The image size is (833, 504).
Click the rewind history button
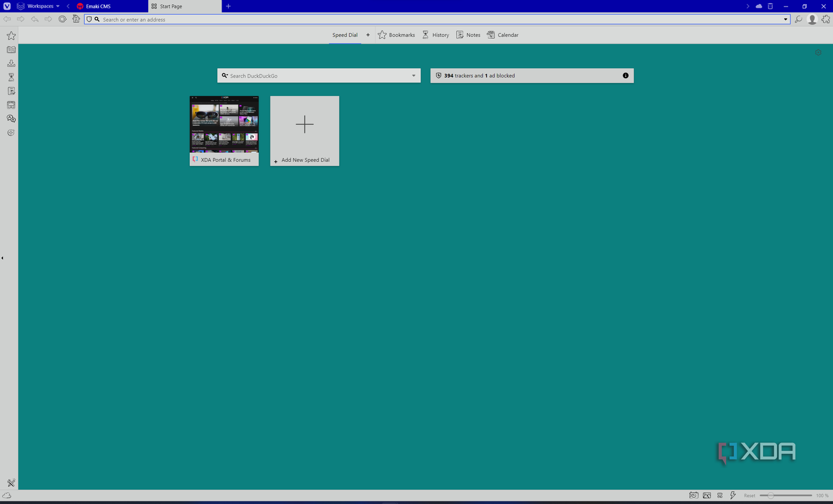click(35, 19)
